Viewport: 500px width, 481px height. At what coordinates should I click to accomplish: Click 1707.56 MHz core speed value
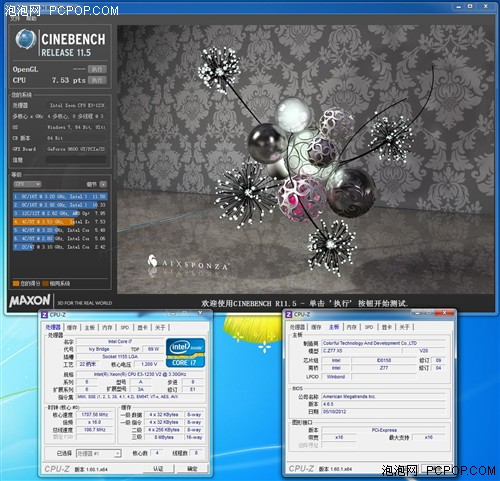(x=95, y=415)
